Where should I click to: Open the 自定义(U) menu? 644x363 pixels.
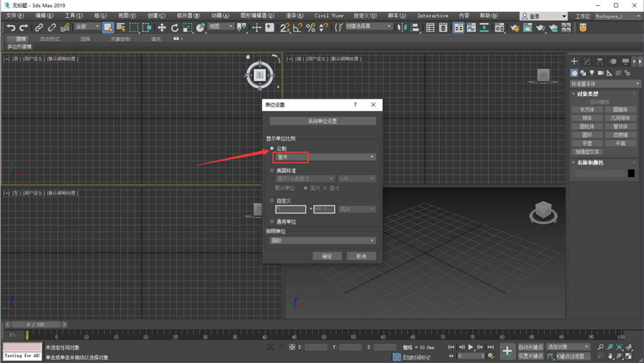pyautogui.click(x=365, y=16)
